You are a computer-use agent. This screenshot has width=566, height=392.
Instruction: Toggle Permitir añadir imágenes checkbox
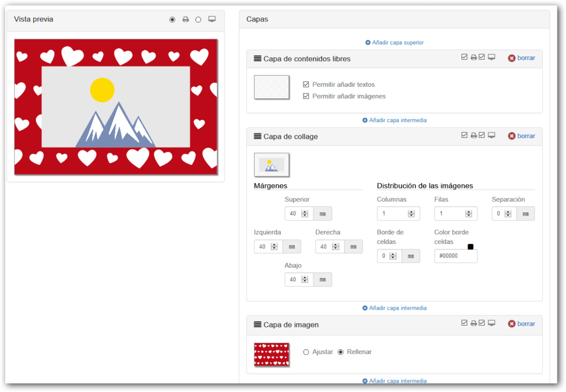tap(306, 96)
